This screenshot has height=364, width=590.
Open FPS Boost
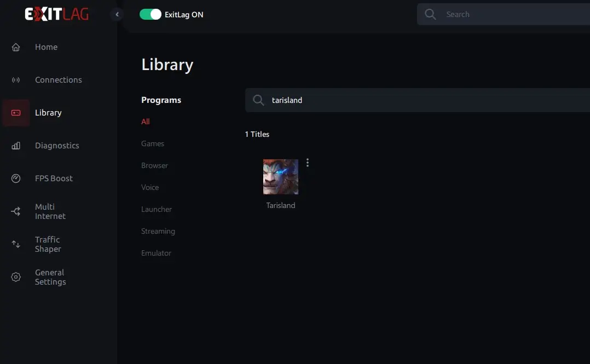click(54, 178)
